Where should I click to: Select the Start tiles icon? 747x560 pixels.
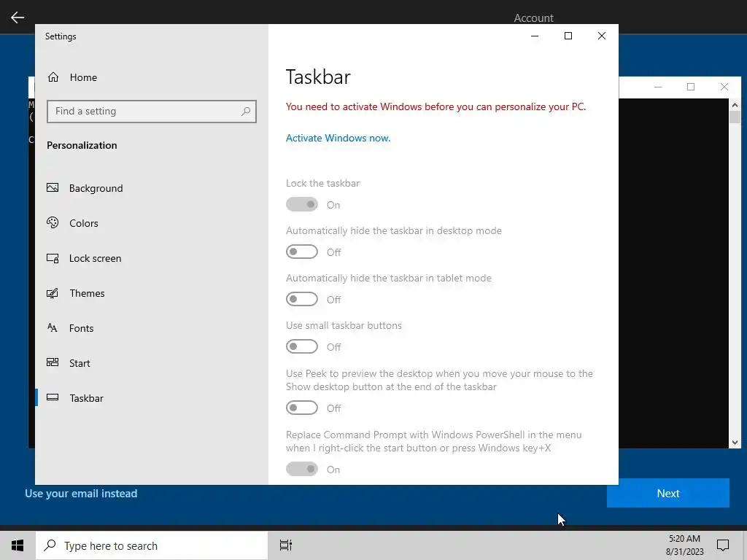click(53, 362)
